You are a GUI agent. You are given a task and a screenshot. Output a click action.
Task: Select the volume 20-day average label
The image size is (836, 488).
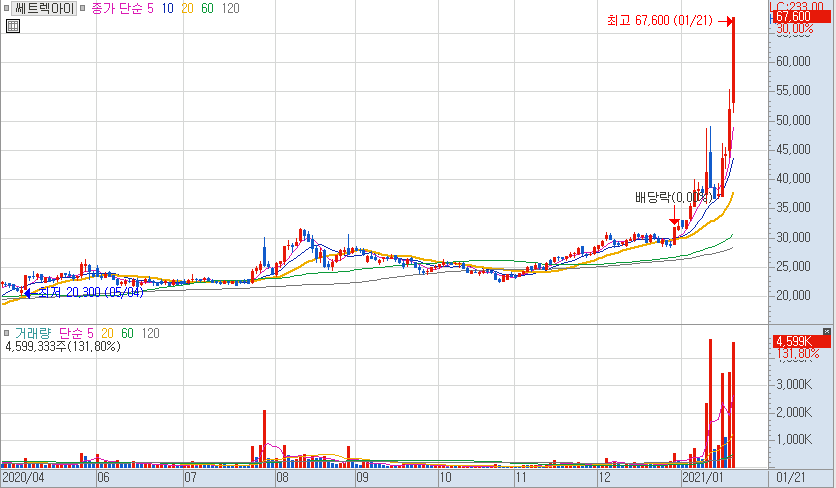tap(107, 333)
